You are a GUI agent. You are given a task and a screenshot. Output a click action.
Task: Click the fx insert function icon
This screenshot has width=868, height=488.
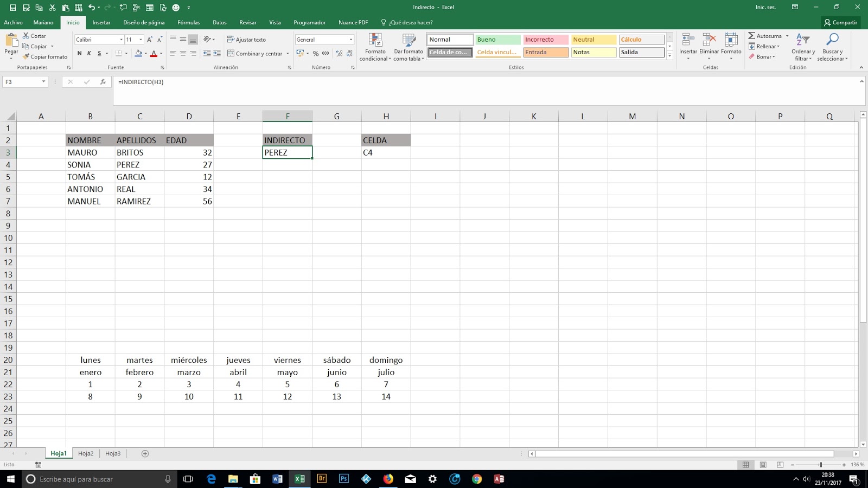point(103,82)
